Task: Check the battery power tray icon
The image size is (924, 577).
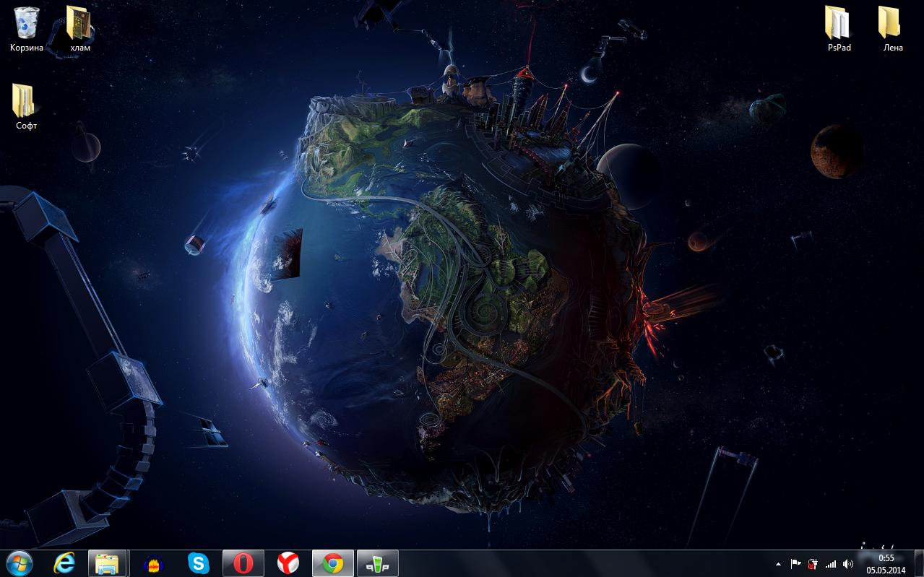Action: (x=813, y=564)
